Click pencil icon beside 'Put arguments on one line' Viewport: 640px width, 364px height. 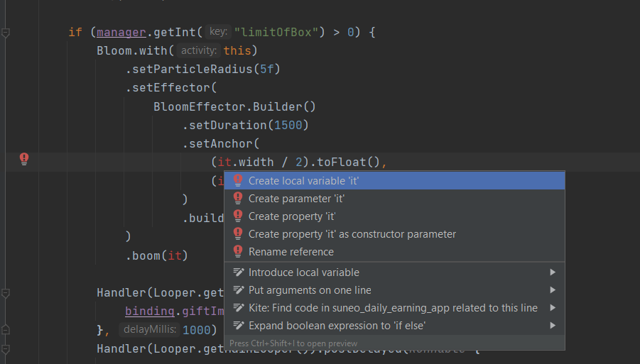pos(239,289)
